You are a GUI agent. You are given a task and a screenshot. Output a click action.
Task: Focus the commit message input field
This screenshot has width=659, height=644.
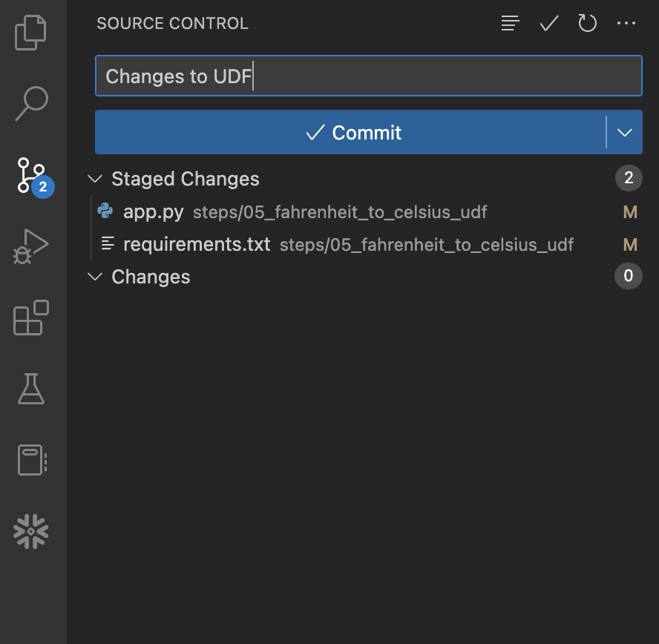[368, 75]
